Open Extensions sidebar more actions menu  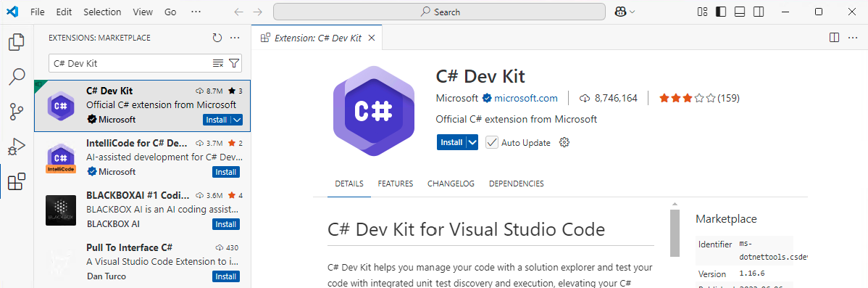[x=235, y=38]
